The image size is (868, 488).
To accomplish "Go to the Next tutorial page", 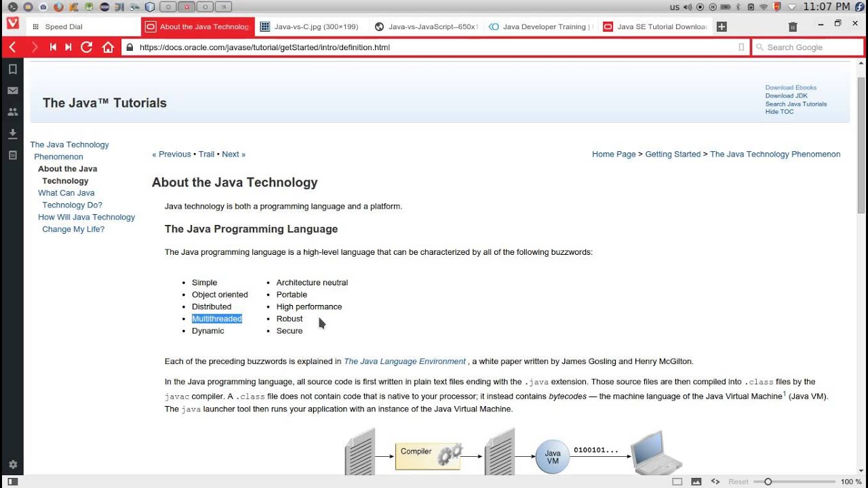I will tap(233, 155).
